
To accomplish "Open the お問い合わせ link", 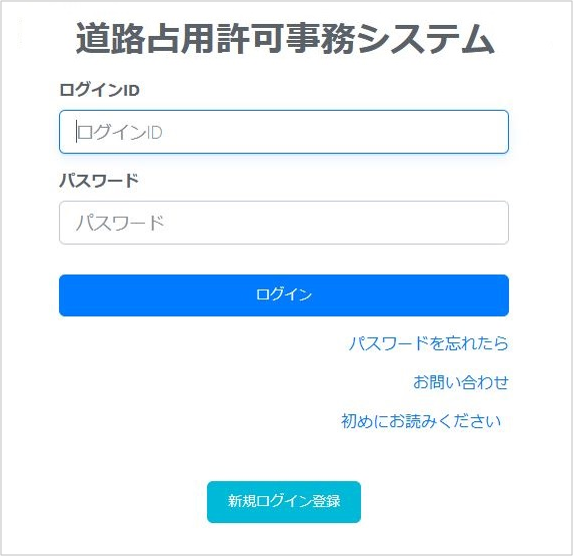I will (x=461, y=382).
